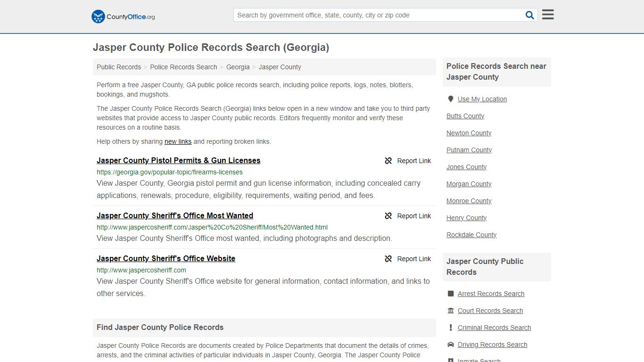This screenshot has height=362, width=644.
Task: Choose Use My Location
Action: (482, 99)
